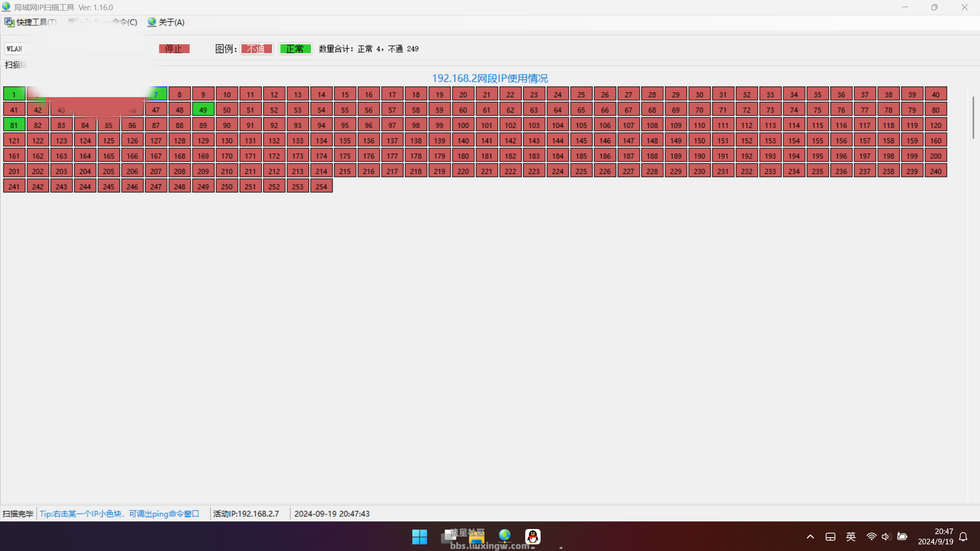The width and height of the screenshot is (980, 551).
Task: Click the green 正常 legend swatch
Action: coord(295,49)
